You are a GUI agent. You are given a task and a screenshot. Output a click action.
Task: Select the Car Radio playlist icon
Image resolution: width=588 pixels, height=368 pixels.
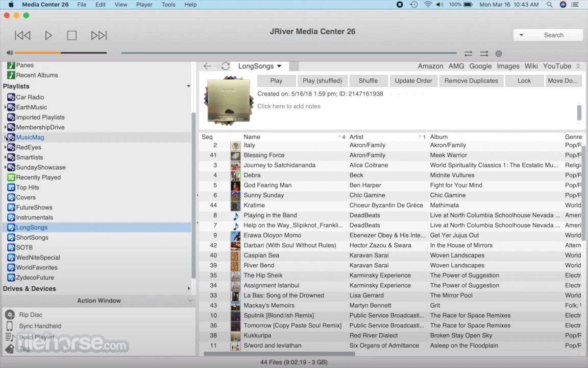[x=11, y=97]
